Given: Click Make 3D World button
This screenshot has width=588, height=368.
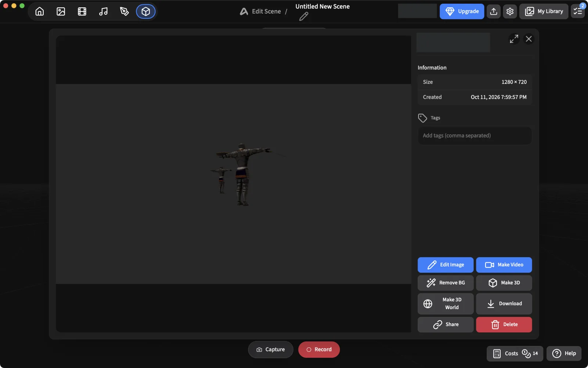Looking at the screenshot, I should [x=445, y=304].
